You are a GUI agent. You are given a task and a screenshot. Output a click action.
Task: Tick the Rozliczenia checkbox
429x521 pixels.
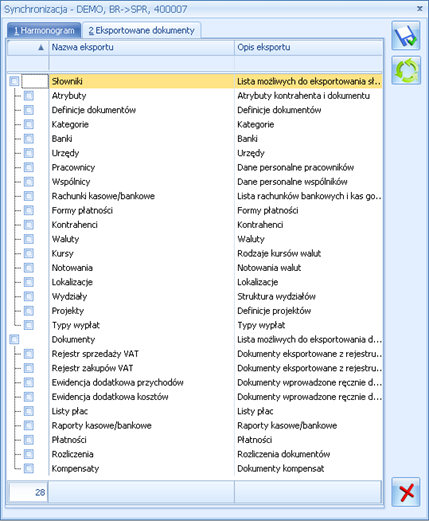(x=29, y=454)
